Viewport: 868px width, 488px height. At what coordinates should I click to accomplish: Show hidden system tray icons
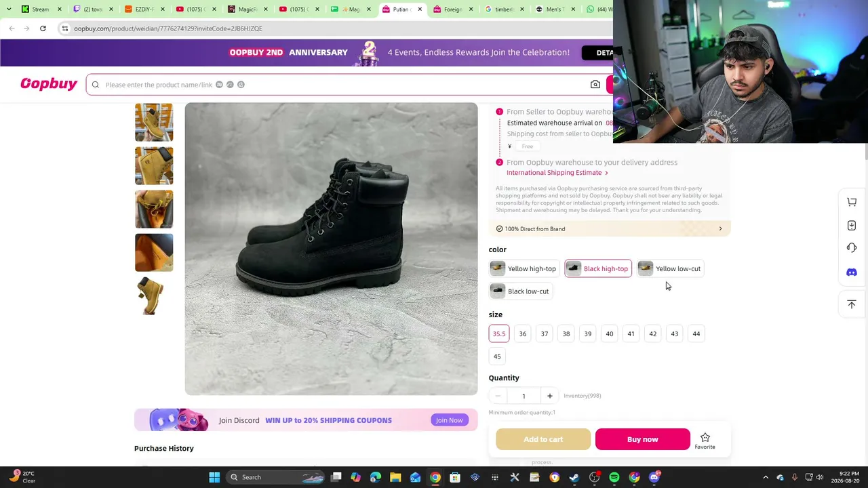coord(766,477)
